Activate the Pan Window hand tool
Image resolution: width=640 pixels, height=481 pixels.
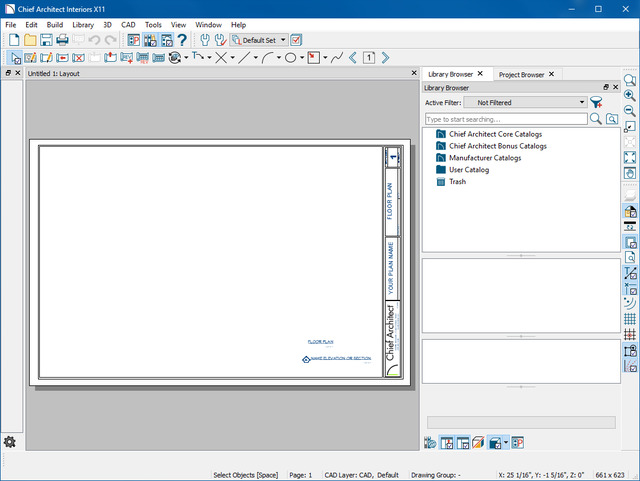click(x=630, y=173)
